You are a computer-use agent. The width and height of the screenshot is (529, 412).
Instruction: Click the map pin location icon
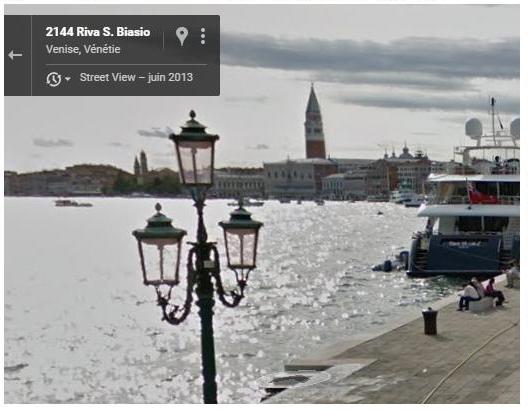point(182,36)
